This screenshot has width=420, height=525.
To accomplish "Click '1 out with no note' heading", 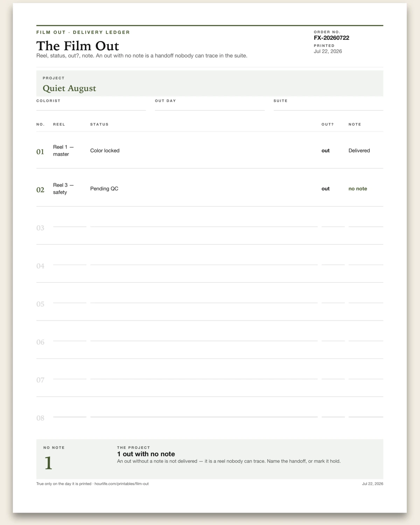I will (146, 454).
